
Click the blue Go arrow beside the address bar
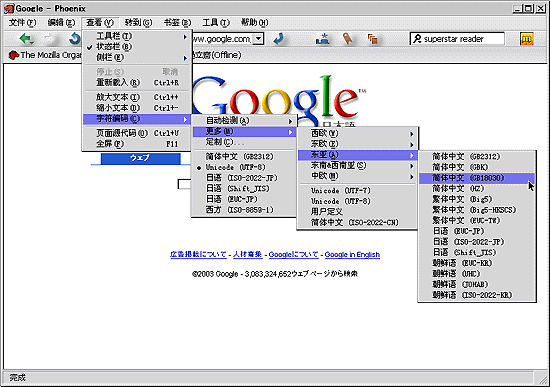coord(279,39)
